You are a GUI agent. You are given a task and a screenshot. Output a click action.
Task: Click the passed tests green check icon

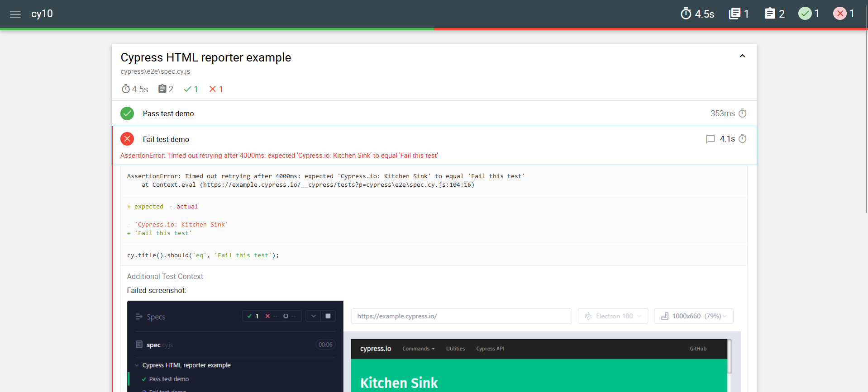tap(805, 14)
